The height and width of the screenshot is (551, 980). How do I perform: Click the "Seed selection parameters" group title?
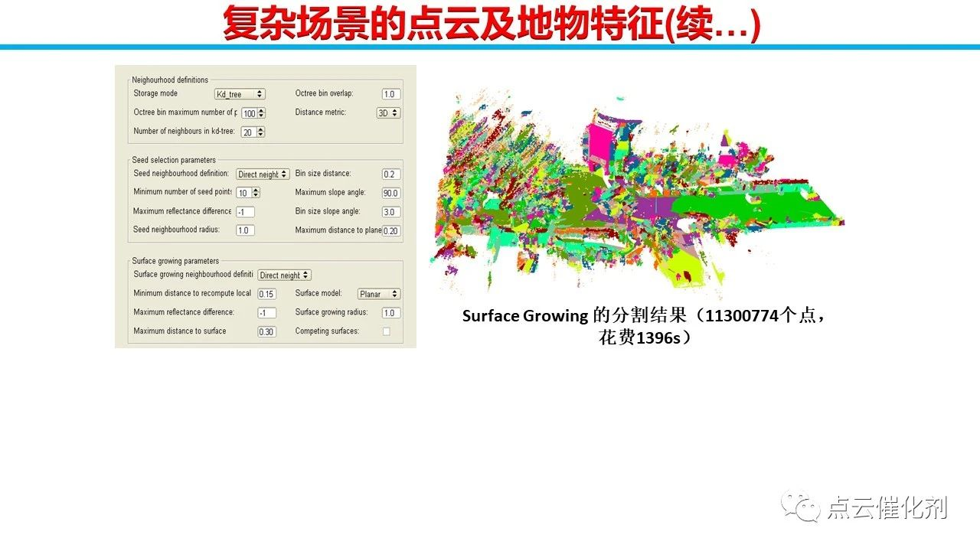(x=174, y=160)
